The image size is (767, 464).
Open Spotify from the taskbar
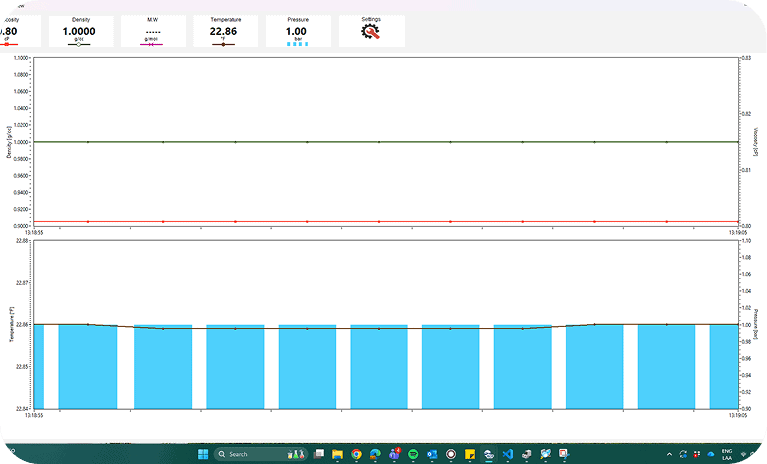click(413, 454)
